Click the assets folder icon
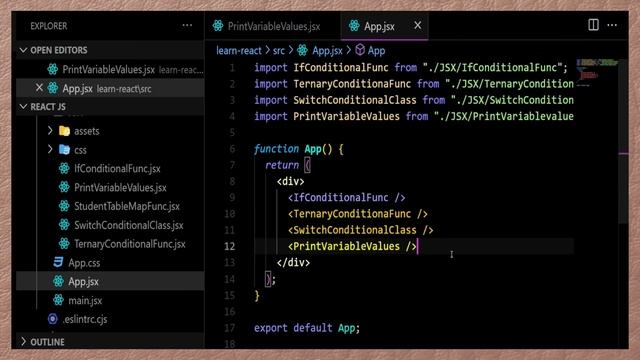The image size is (640, 360). coord(64,131)
